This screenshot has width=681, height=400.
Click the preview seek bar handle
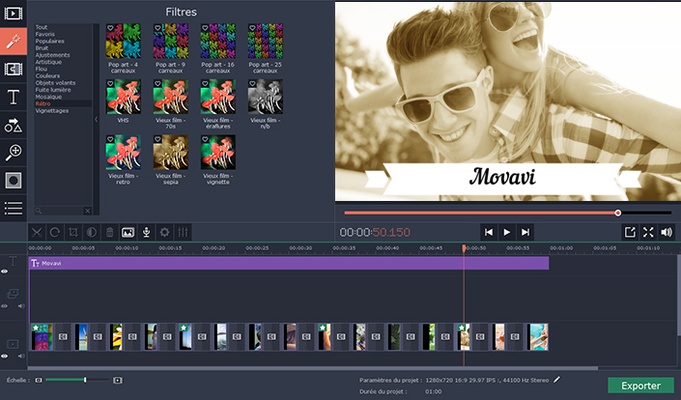coord(618,213)
